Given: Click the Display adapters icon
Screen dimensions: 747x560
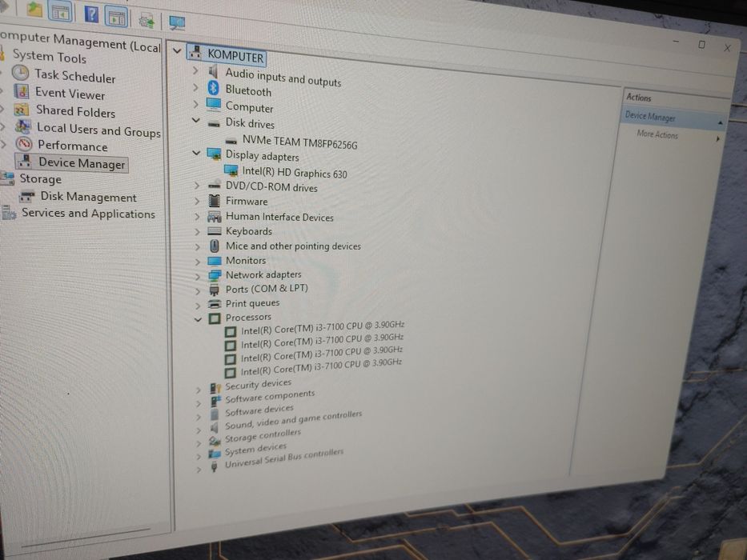Looking at the screenshot, I should pyautogui.click(x=214, y=154).
